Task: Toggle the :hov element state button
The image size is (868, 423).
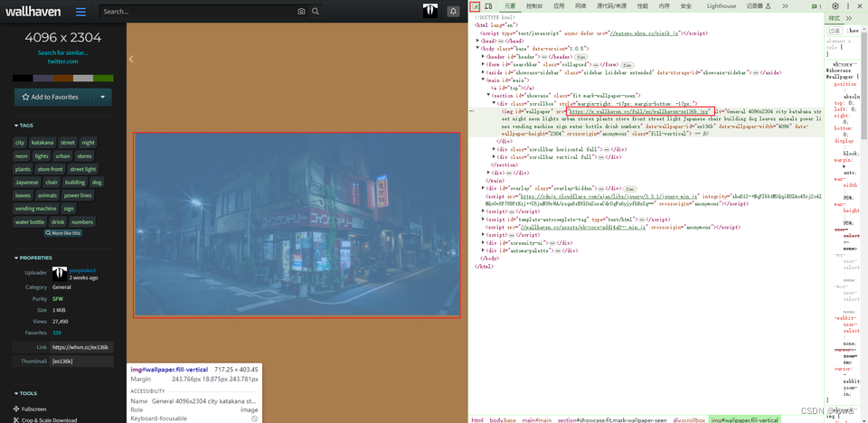Action: [x=853, y=31]
